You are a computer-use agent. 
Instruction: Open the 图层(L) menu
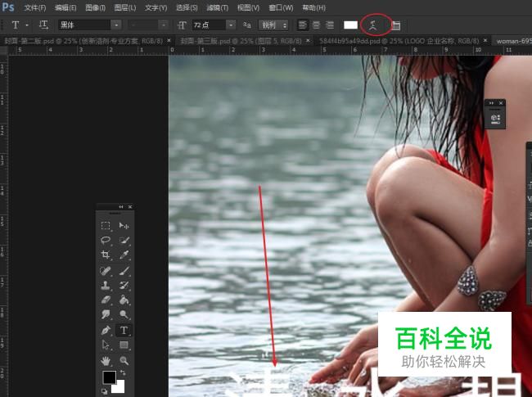[x=125, y=7]
